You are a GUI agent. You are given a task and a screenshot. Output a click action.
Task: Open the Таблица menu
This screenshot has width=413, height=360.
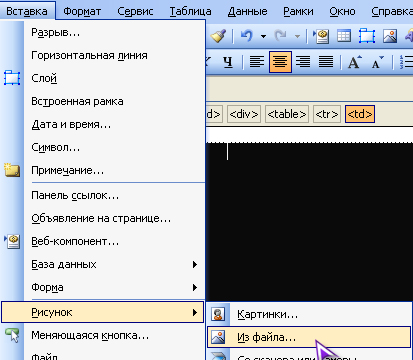[x=190, y=11]
